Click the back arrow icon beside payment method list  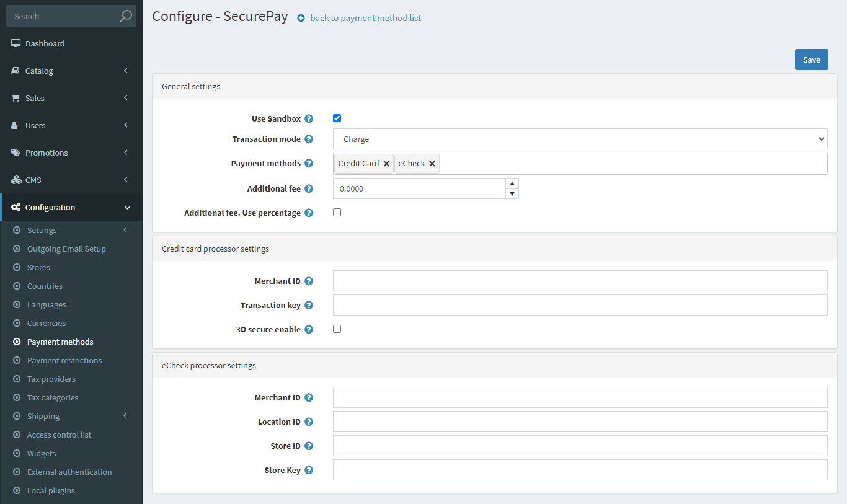(301, 18)
